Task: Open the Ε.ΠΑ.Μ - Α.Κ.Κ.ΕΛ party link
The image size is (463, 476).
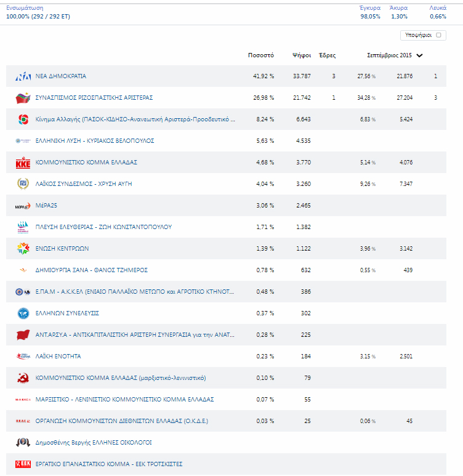Action: tap(134, 292)
